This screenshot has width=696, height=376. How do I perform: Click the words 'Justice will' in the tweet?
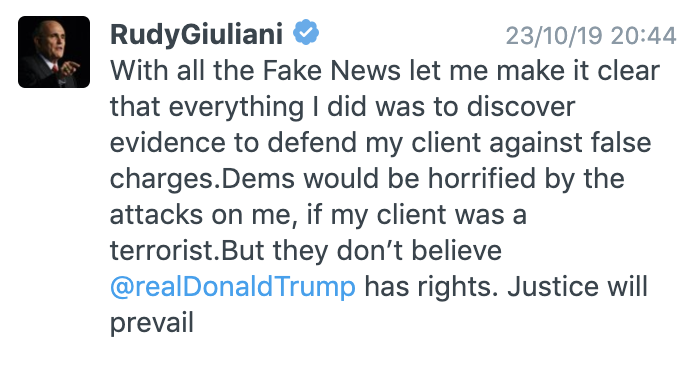click(x=577, y=286)
